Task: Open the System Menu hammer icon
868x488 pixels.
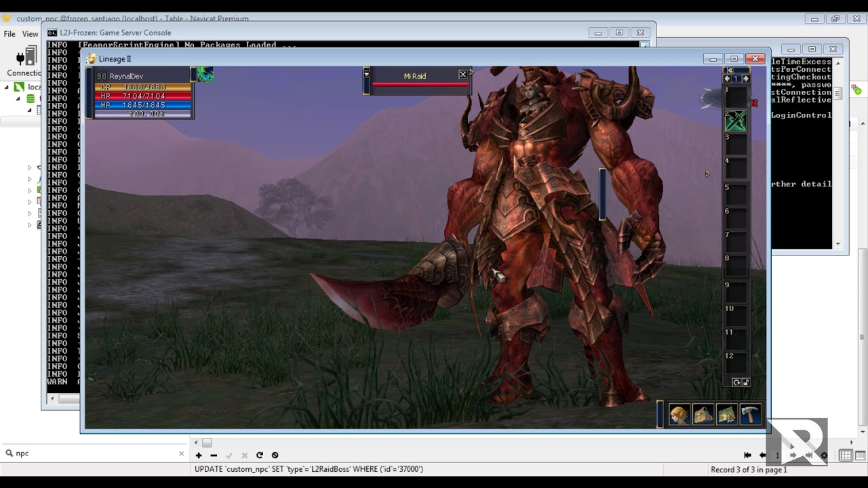Action: click(750, 414)
